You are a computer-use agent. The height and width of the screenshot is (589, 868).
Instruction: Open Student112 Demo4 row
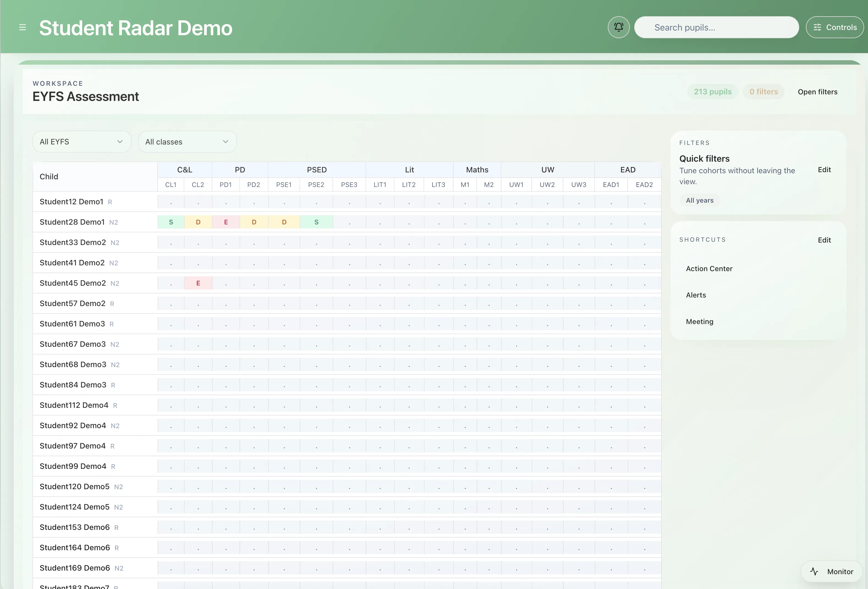pyautogui.click(x=74, y=405)
